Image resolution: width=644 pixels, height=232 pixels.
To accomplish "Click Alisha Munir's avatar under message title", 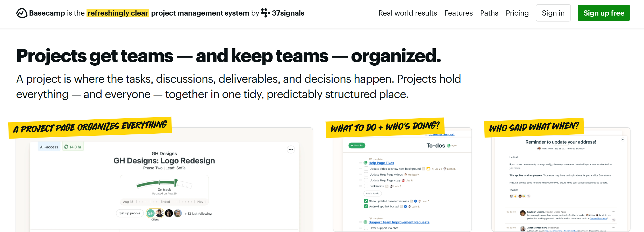I will pyautogui.click(x=539, y=149).
